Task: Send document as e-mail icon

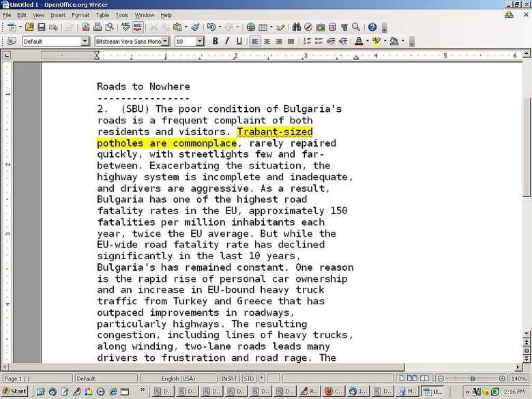Action: point(53,27)
